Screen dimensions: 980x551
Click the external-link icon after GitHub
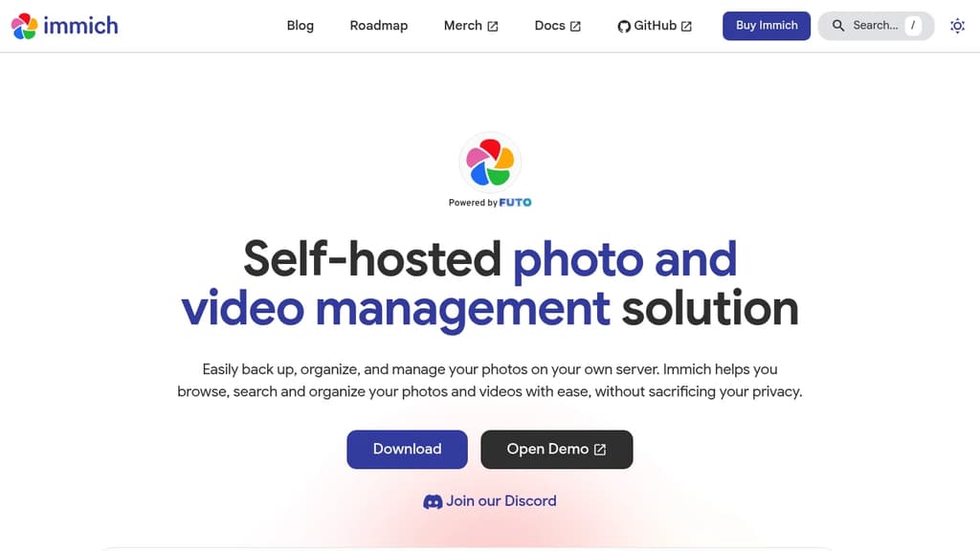click(x=686, y=26)
